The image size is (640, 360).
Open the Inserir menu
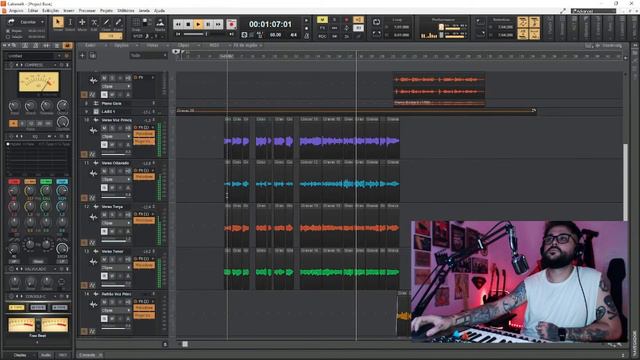(x=69, y=11)
